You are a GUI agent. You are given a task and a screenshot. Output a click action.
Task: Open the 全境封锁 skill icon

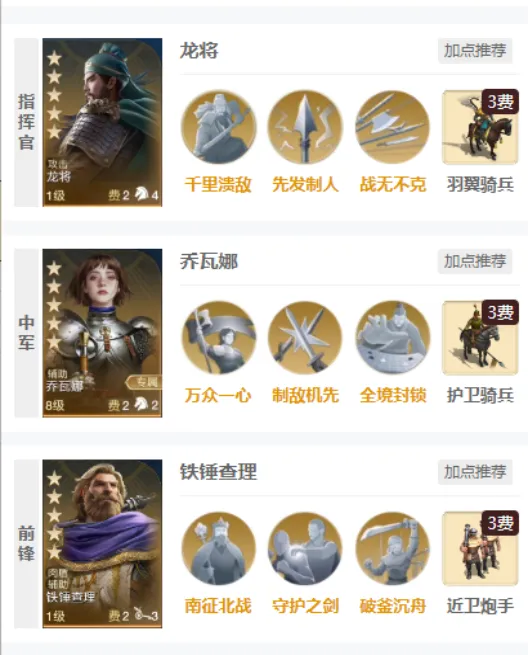(393, 338)
